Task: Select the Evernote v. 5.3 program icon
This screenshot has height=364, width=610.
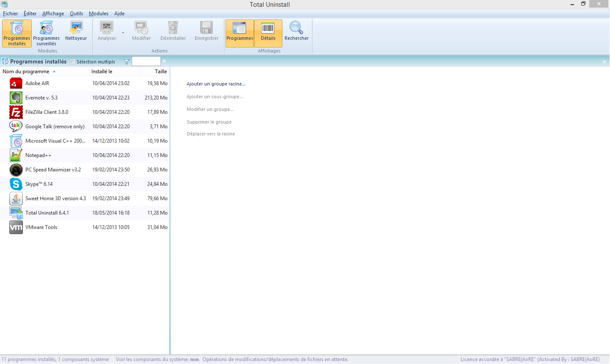Action: (16, 98)
